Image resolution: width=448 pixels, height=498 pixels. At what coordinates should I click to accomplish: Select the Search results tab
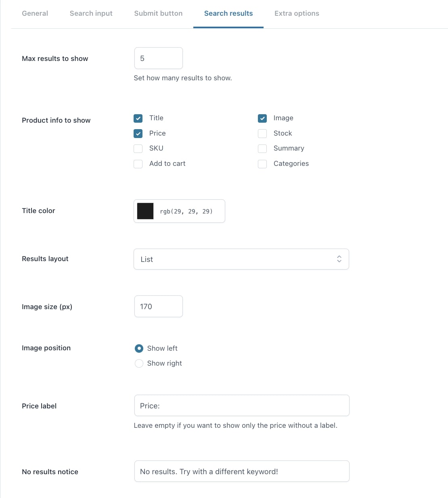(x=228, y=13)
